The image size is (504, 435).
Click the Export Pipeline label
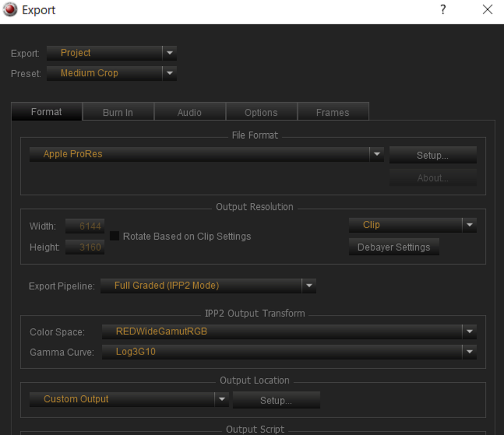(x=62, y=286)
